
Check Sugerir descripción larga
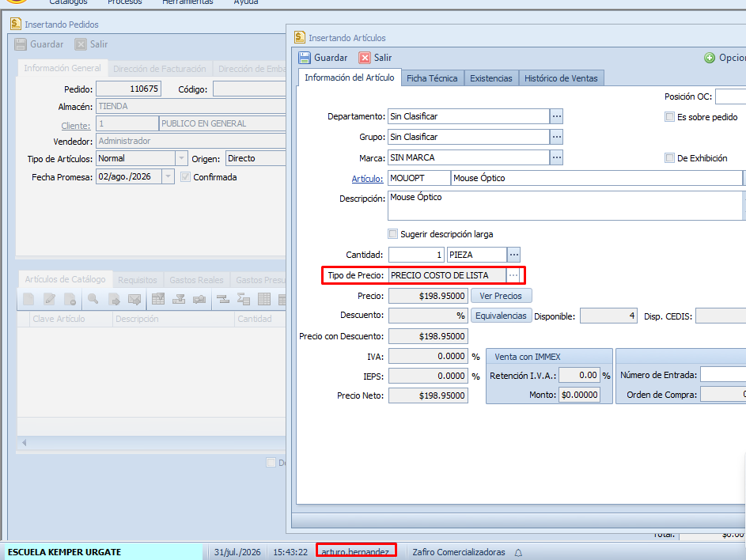pyautogui.click(x=392, y=233)
